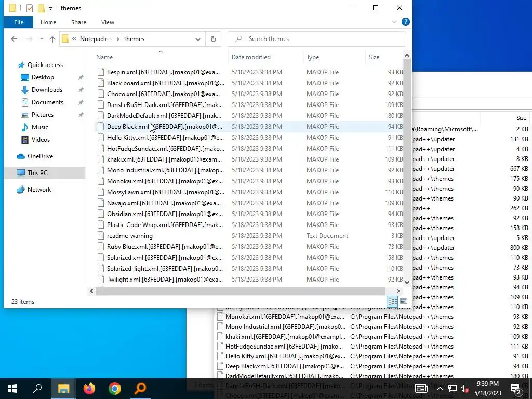
Task: Select Solarized-light.xml file
Action: click(x=249, y=269)
